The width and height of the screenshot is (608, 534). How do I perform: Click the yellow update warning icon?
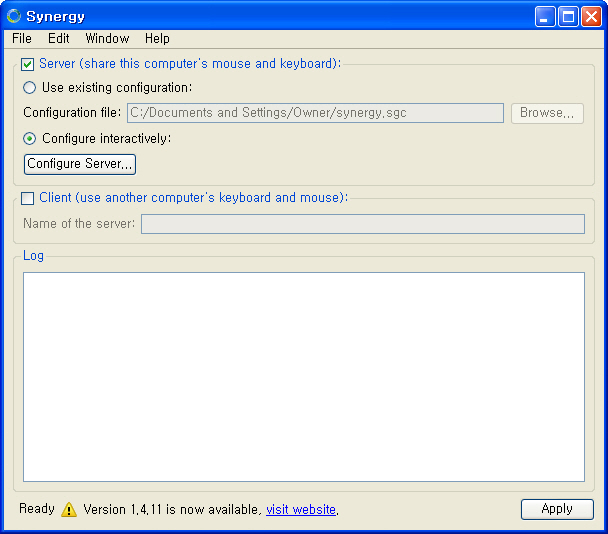pos(69,509)
